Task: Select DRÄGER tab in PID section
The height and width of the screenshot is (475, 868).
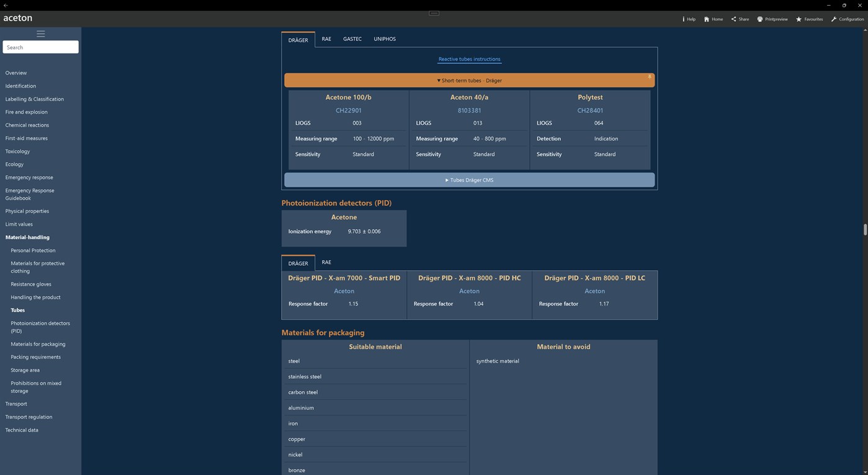Action: pos(298,263)
